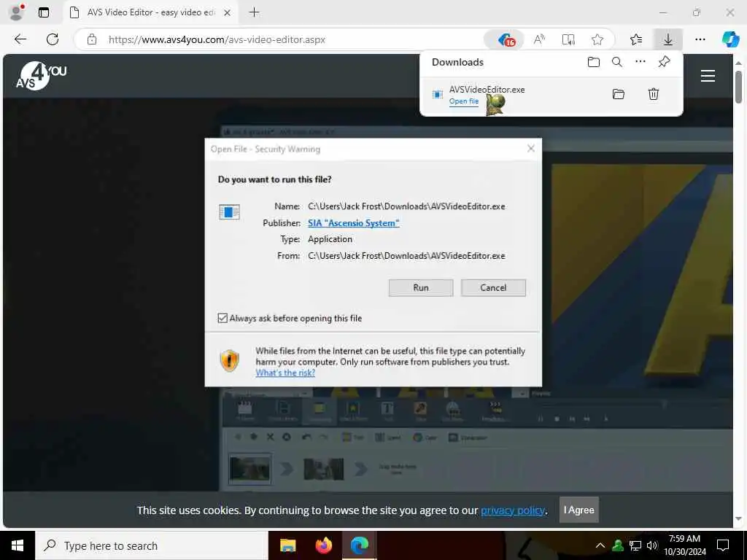
Task: Pin the Downloads panel
Action: pos(664,61)
